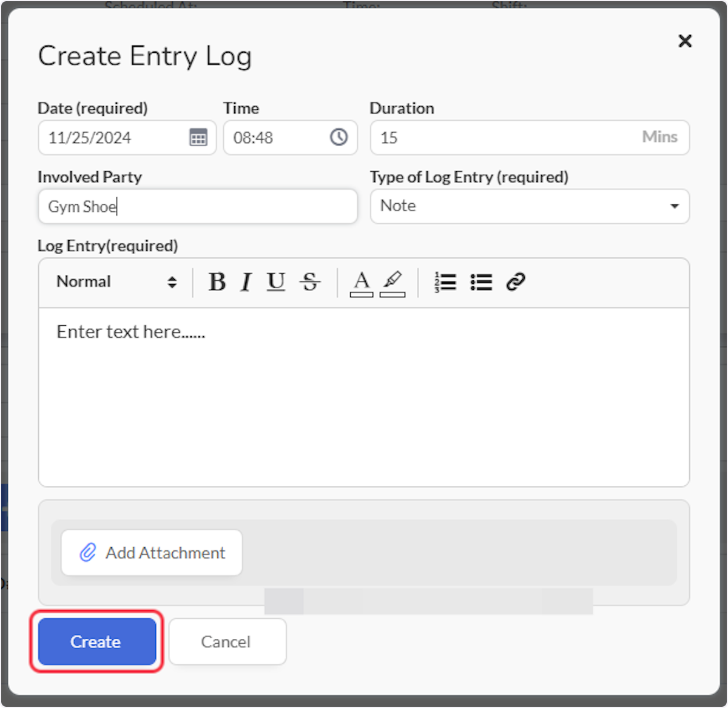Toggle underline formatting
The image size is (728, 708).
click(x=276, y=282)
